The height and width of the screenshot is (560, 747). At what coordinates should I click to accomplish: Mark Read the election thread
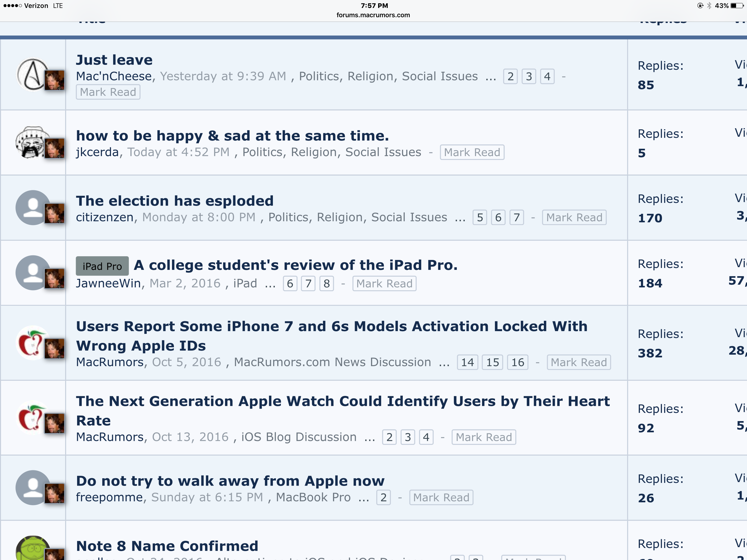tap(574, 217)
